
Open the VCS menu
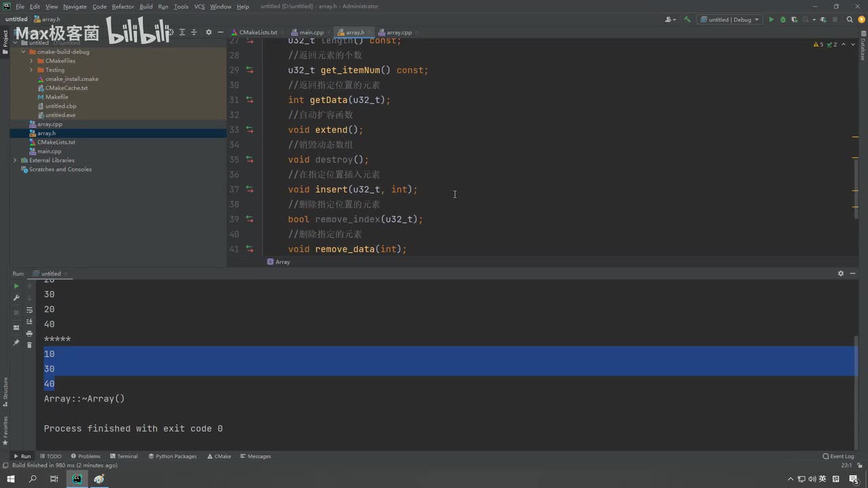click(199, 7)
